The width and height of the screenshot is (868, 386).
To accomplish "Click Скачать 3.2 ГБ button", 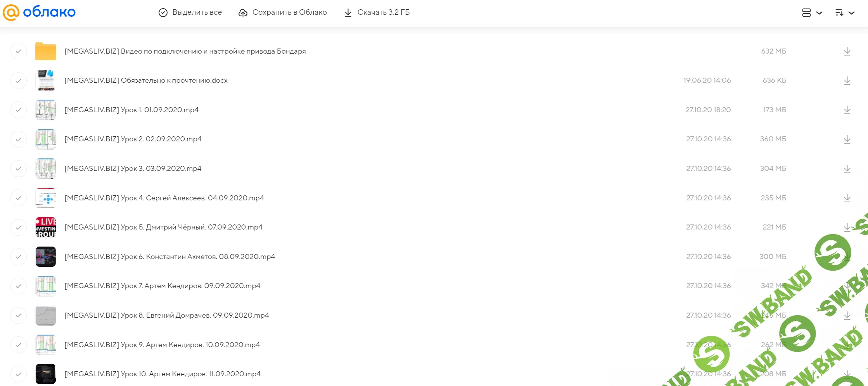I will pos(377,12).
